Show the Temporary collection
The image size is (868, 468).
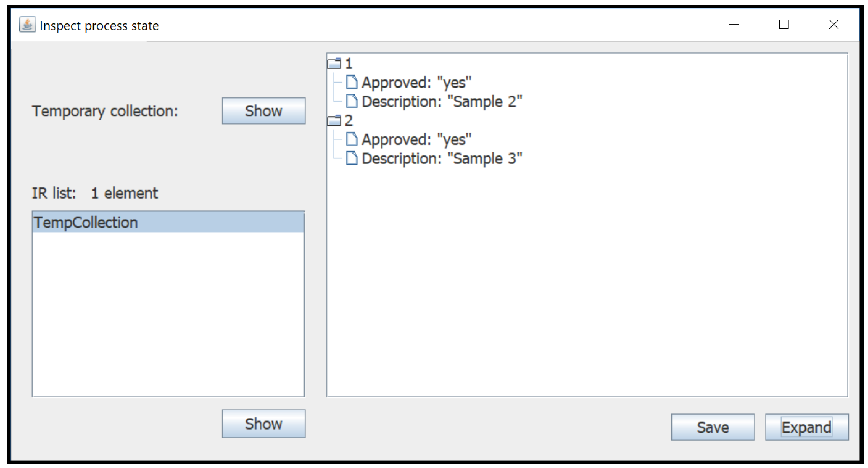pyautogui.click(x=264, y=111)
